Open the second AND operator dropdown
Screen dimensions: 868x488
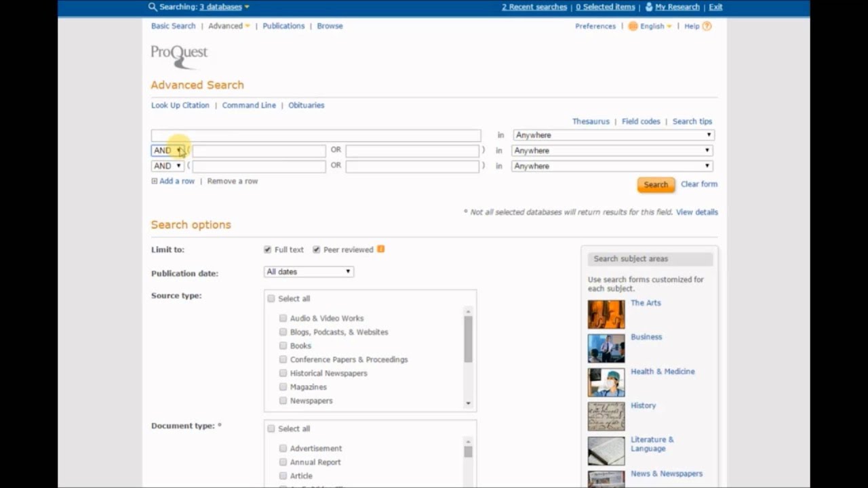point(167,166)
